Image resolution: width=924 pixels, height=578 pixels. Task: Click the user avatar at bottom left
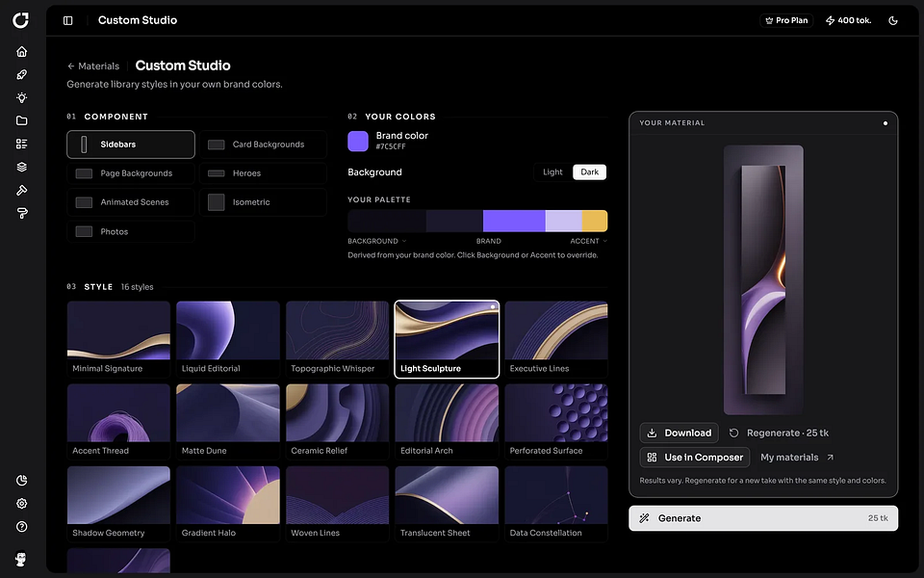(21, 559)
